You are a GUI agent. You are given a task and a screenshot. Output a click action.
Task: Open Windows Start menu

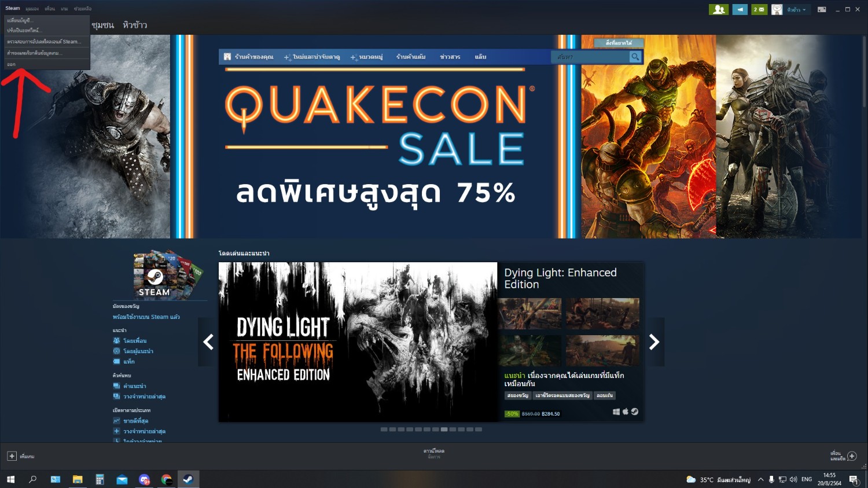tap(10, 479)
